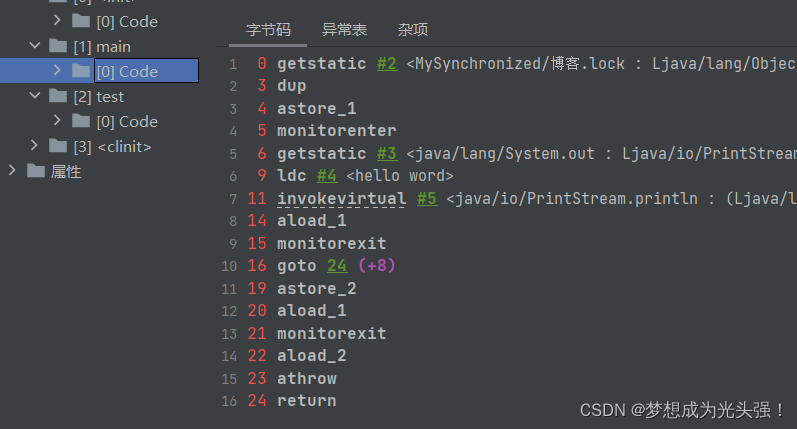Click the folder icon of [1] main
Image resolution: width=797 pixels, height=429 pixels.
coord(58,46)
